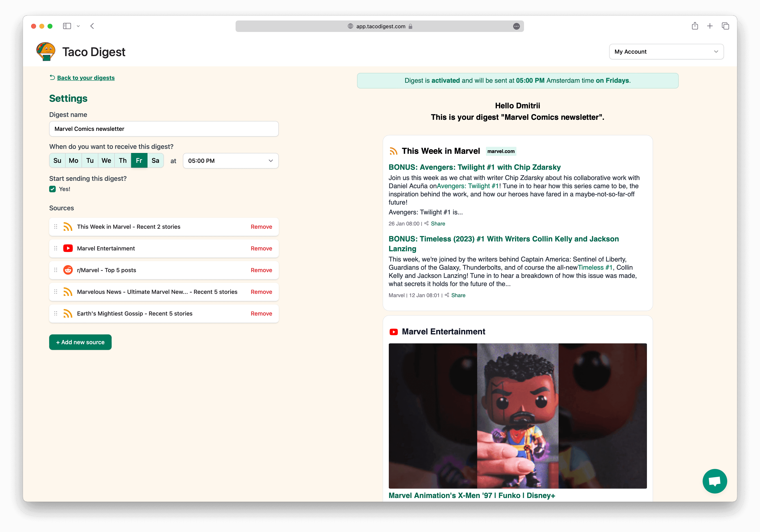Viewport: 760px width, 532px height.
Task: Edit the Digest name input field
Action: point(163,129)
